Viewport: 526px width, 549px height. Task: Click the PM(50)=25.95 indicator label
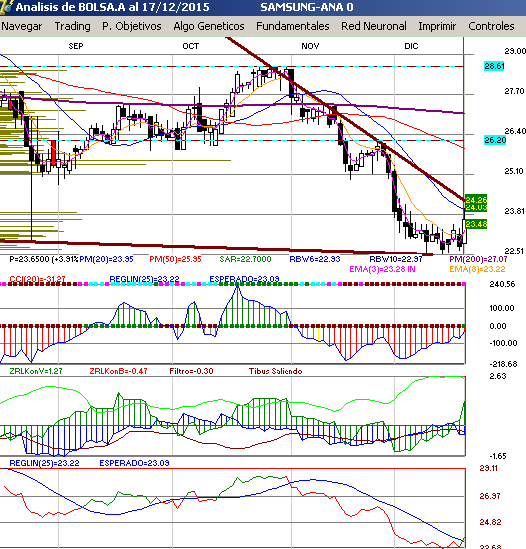(x=175, y=259)
